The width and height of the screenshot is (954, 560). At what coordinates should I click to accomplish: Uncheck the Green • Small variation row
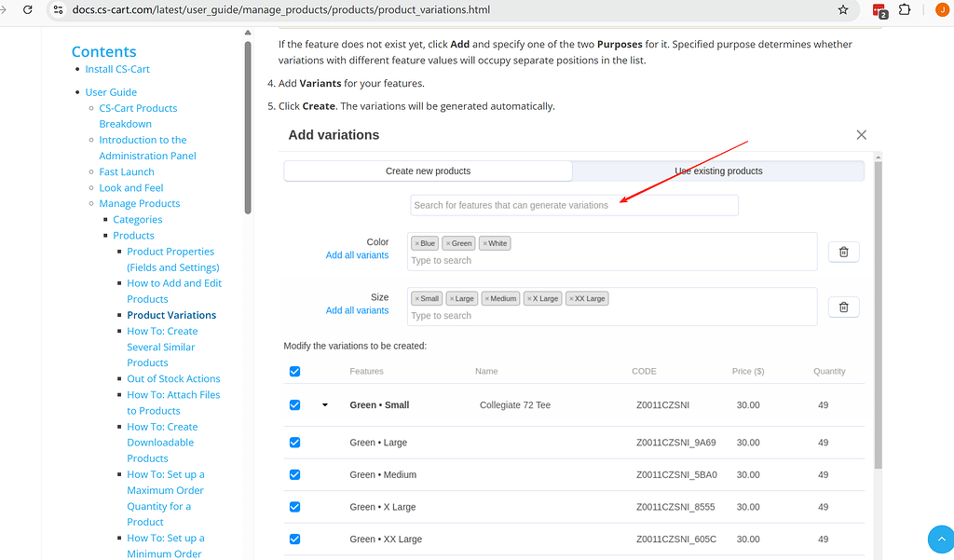point(294,404)
